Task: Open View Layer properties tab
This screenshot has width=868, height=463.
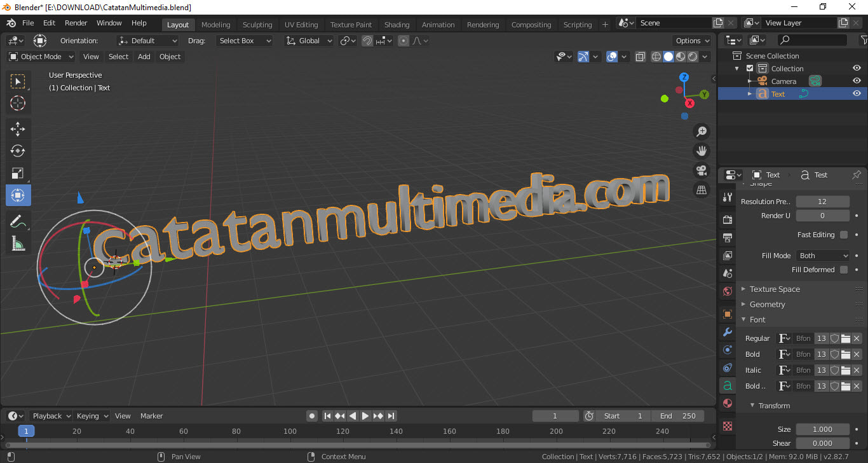Action: click(728, 256)
